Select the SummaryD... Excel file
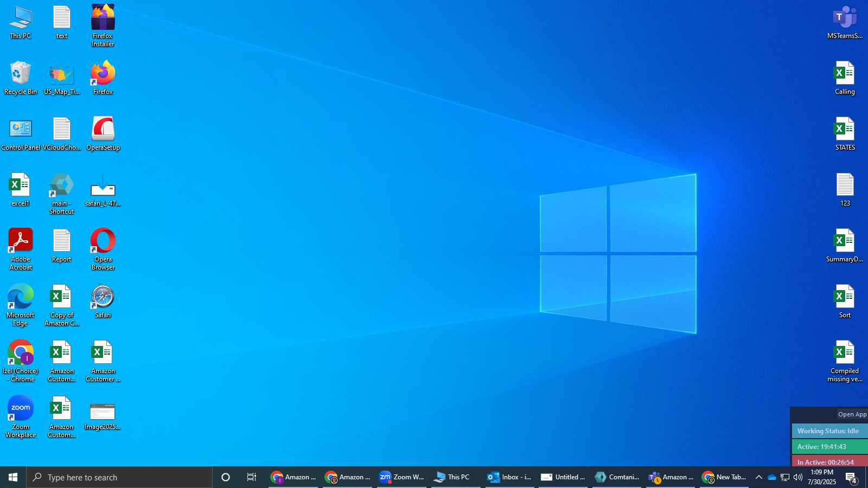The height and width of the screenshot is (488, 868). (x=845, y=246)
